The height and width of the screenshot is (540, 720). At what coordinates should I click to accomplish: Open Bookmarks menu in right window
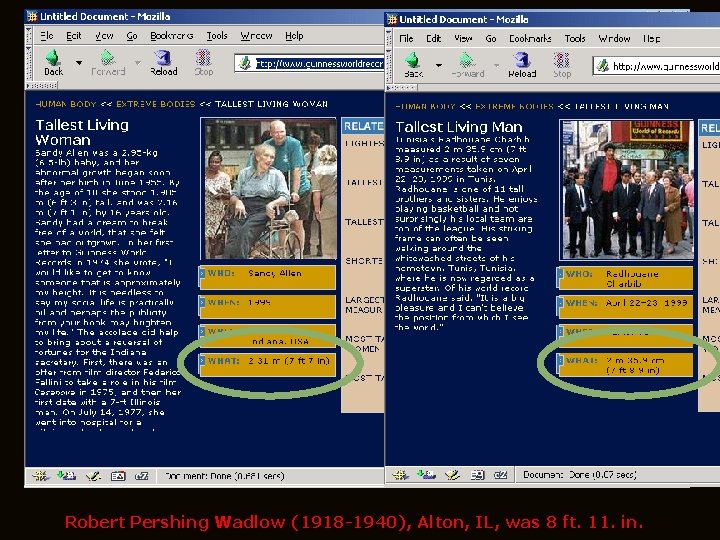click(530, 39)
